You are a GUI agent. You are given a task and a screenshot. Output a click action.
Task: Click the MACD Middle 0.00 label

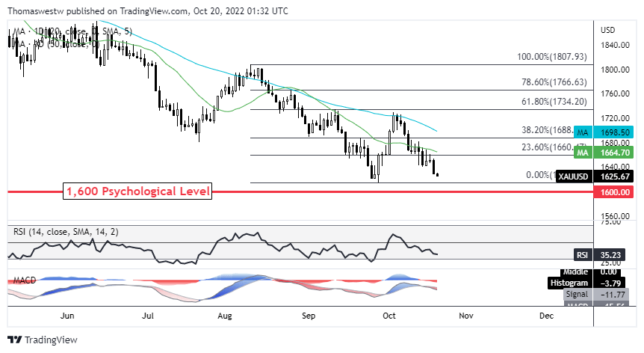point(590,272)
